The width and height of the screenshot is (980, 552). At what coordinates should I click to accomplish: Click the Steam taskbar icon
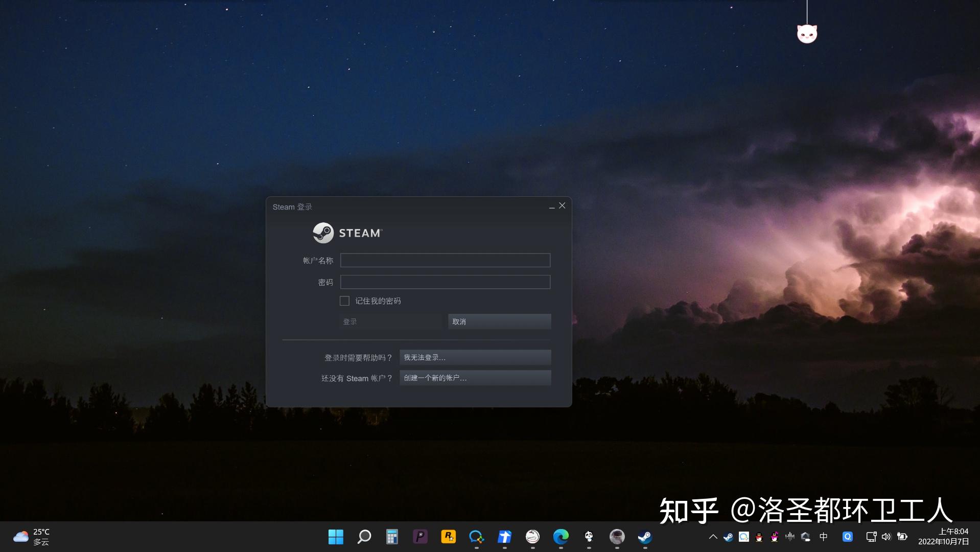point(645,537)
